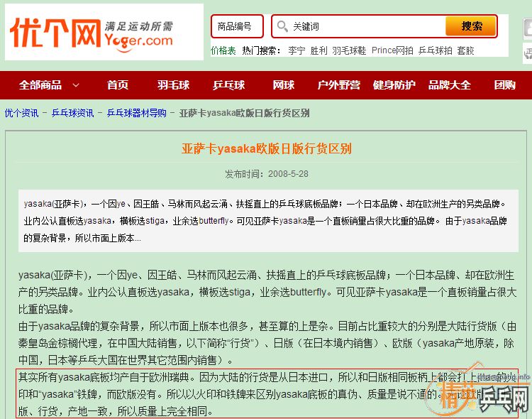Click the user icon at top right edge

[x=527, y=28]
